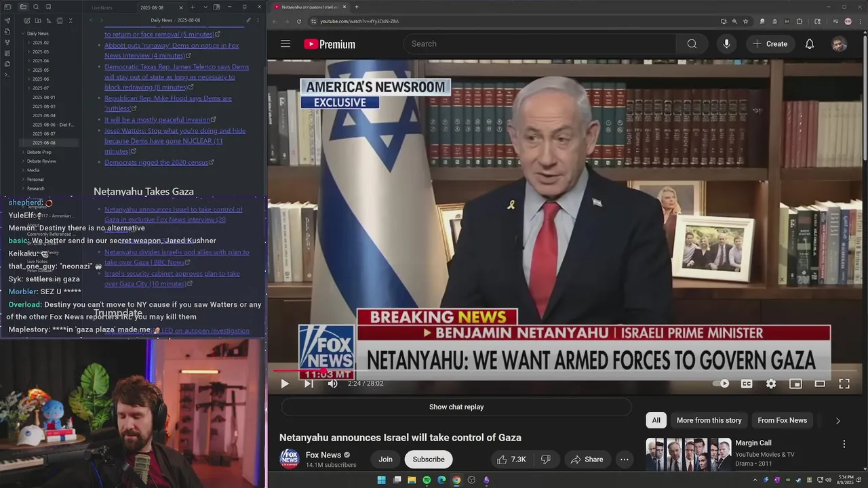Open YouTube notifications bell

[809, 44]
